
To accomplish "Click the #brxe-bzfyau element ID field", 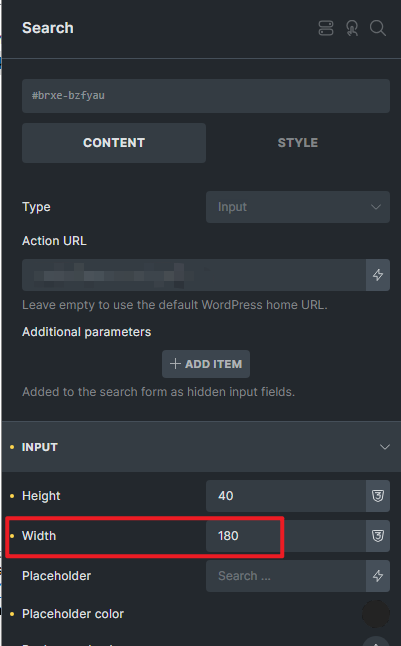I will pos(206,96).
